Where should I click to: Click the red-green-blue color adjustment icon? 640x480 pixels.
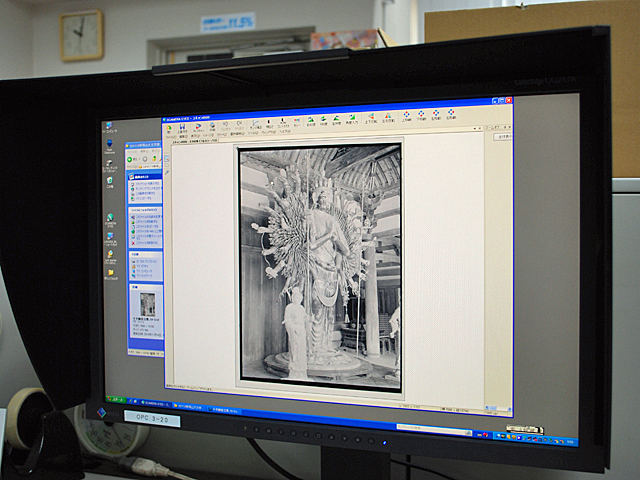click(297, 122)
